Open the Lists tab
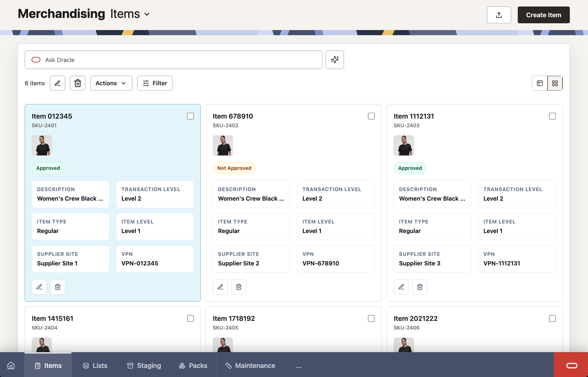This screenshot has width=588, height=377. 95,365
